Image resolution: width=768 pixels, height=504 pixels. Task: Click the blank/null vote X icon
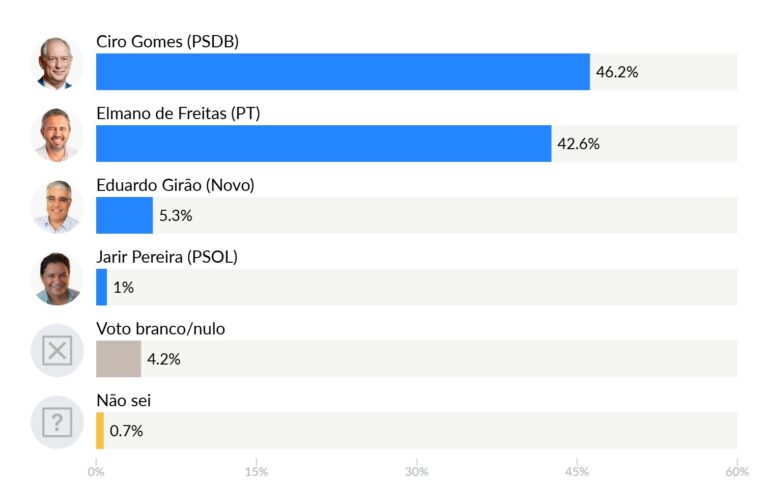click(x=57, y=351)
